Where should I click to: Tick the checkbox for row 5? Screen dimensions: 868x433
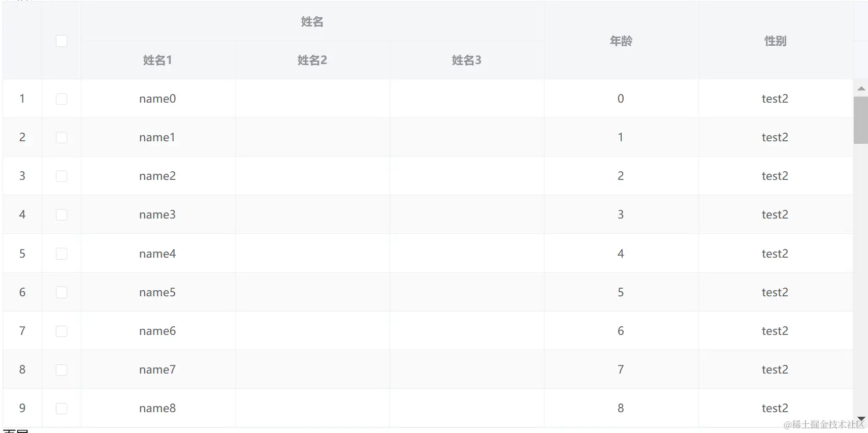61,254
